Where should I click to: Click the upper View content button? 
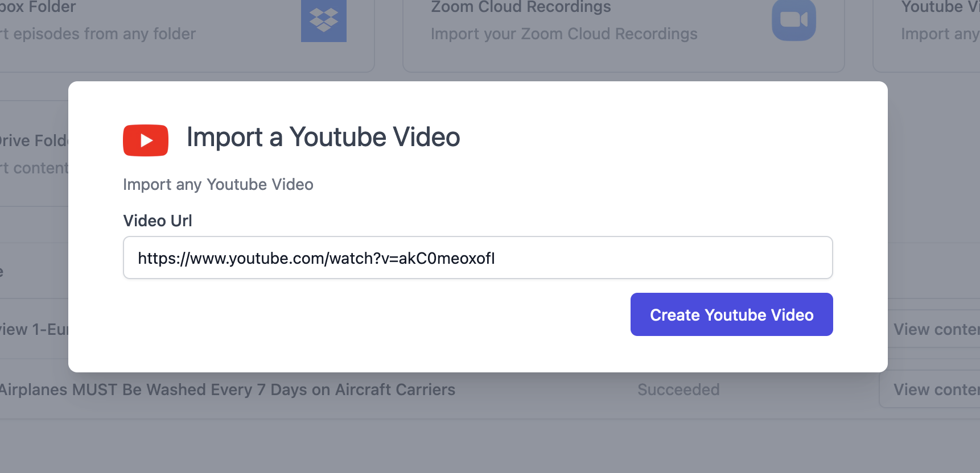933,330
